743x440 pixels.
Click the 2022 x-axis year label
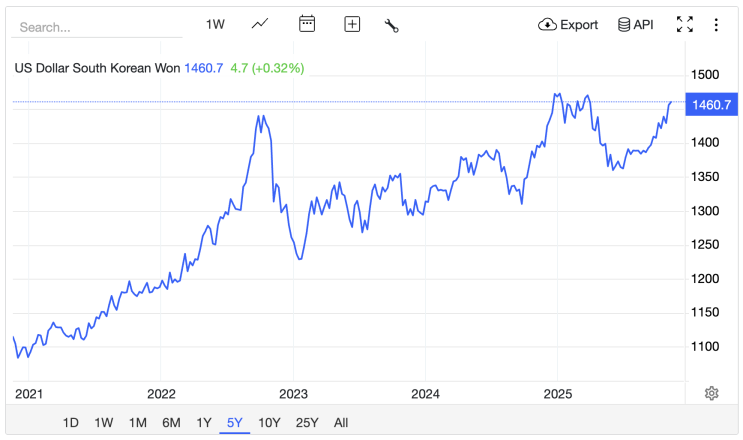click(x=161, y=394)
